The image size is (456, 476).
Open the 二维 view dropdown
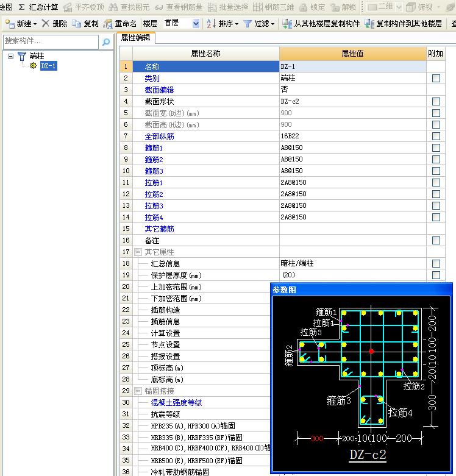coord(399,7)
